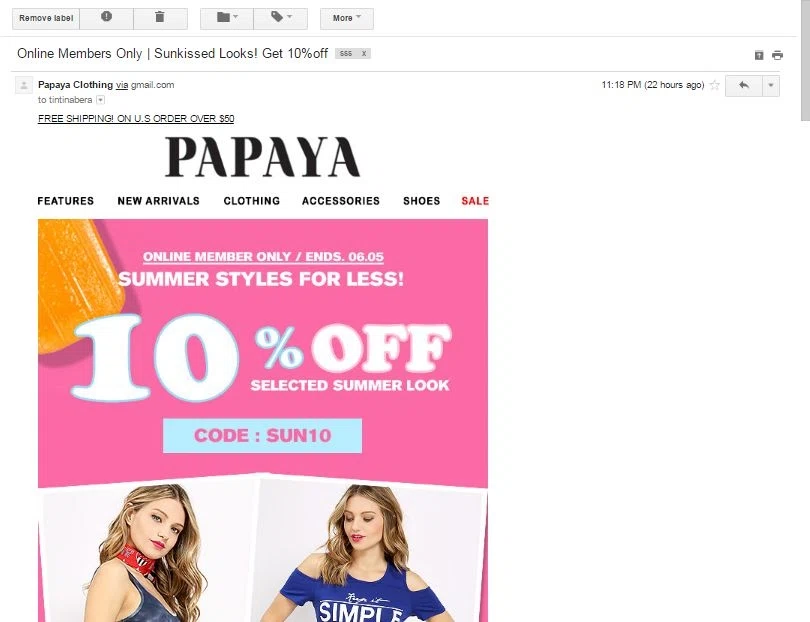Screen dimensions: 810x622
Task: Click the page vertical scrollbar
Action: pyautogui.click(x=805, y=59)
